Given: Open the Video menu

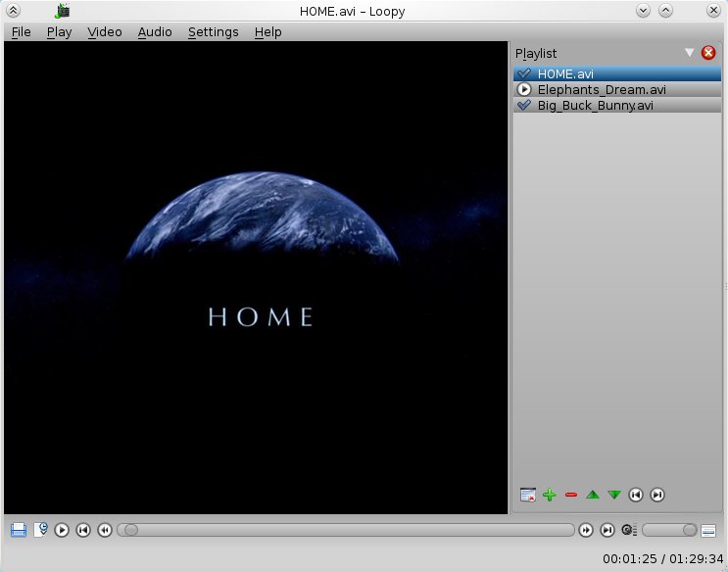Looking at the screenshot, I should pos(105,32).
